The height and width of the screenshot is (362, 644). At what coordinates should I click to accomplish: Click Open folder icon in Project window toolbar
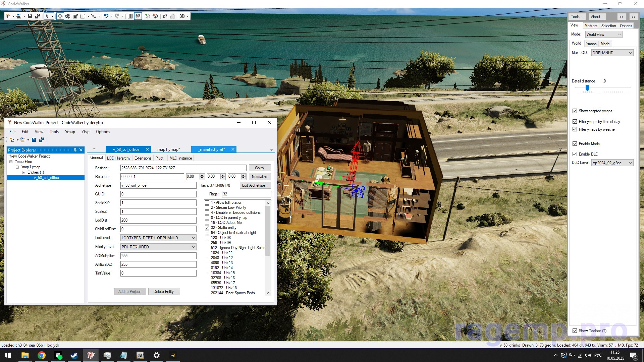pyautogui.click(x=23, y=140)
